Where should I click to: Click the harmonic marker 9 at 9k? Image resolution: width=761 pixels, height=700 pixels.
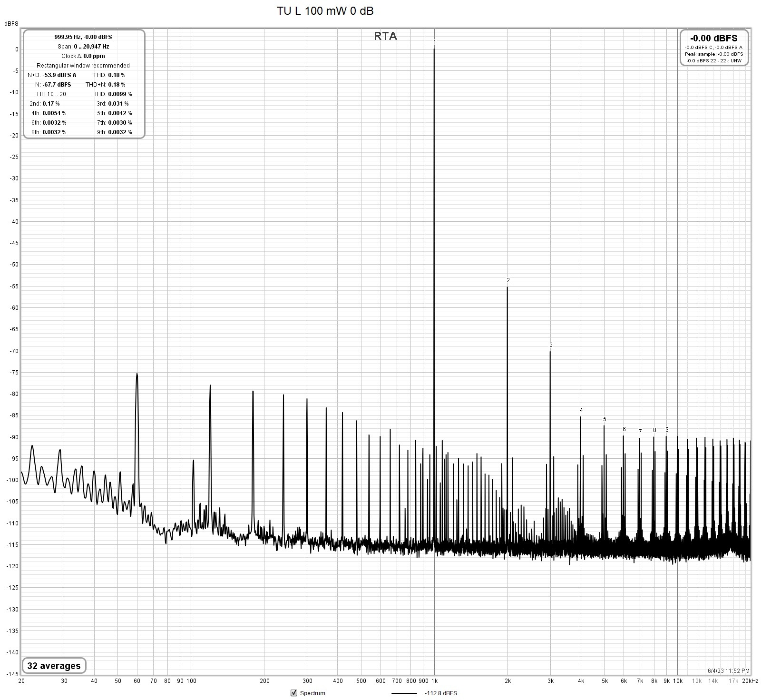pos(667,430)
